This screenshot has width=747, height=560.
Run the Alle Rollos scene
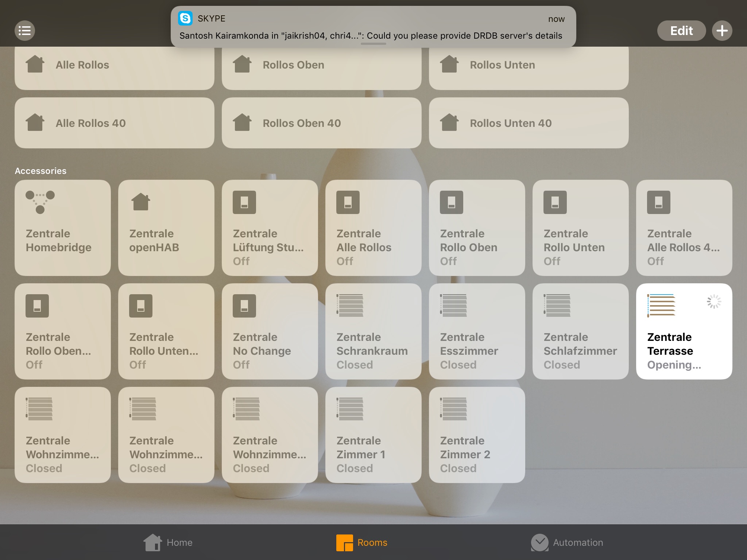(114, 65)
